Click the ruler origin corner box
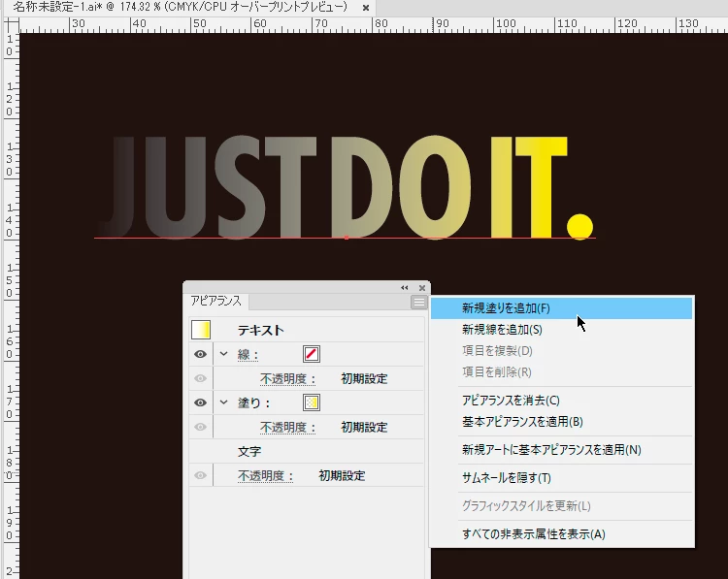The image size is (728, 579). [11, 25]
